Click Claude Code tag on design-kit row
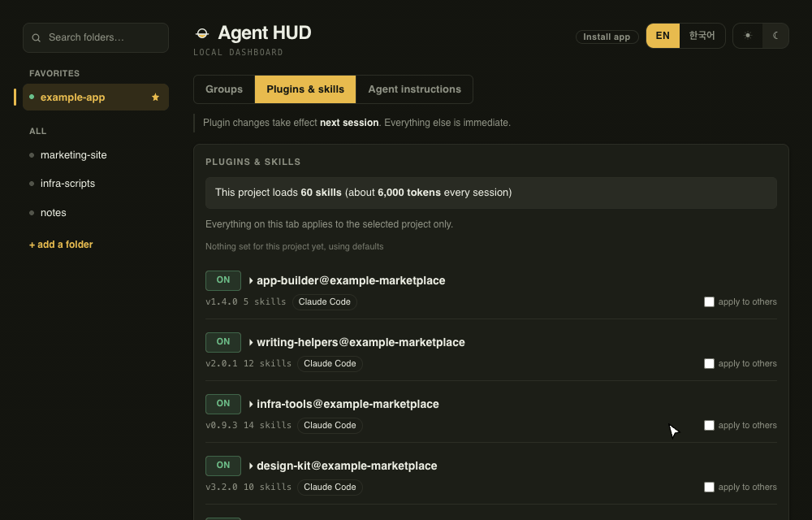Image resolution: width=812 pixels, height=520 pixels. [330, 487]
